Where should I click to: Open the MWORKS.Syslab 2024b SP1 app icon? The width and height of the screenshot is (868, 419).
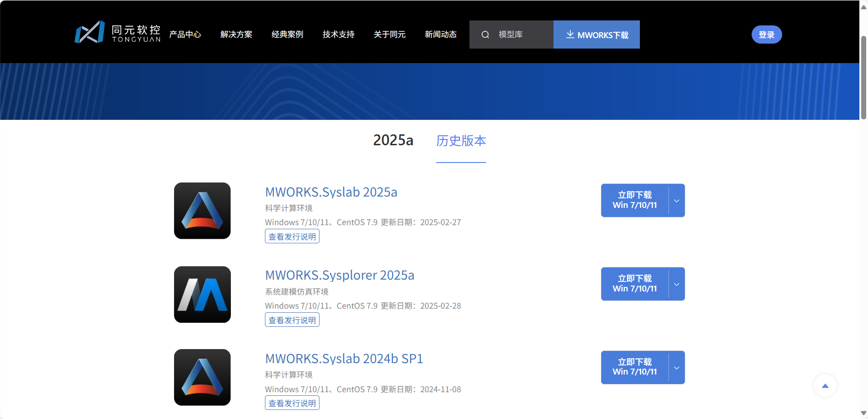(202, 377)
